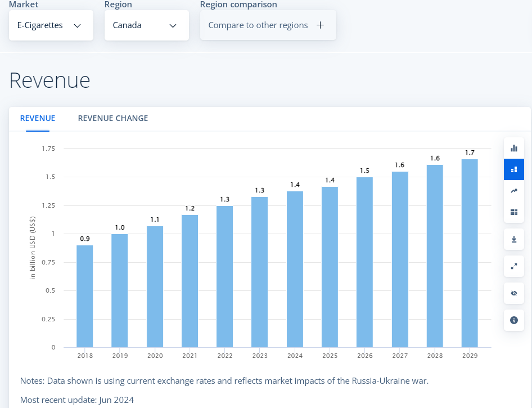Toggle data label visibility eye icon

point(513,293)
